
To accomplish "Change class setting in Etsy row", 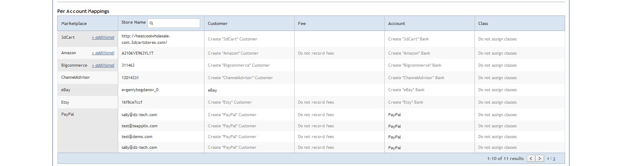I will (497, 102).
